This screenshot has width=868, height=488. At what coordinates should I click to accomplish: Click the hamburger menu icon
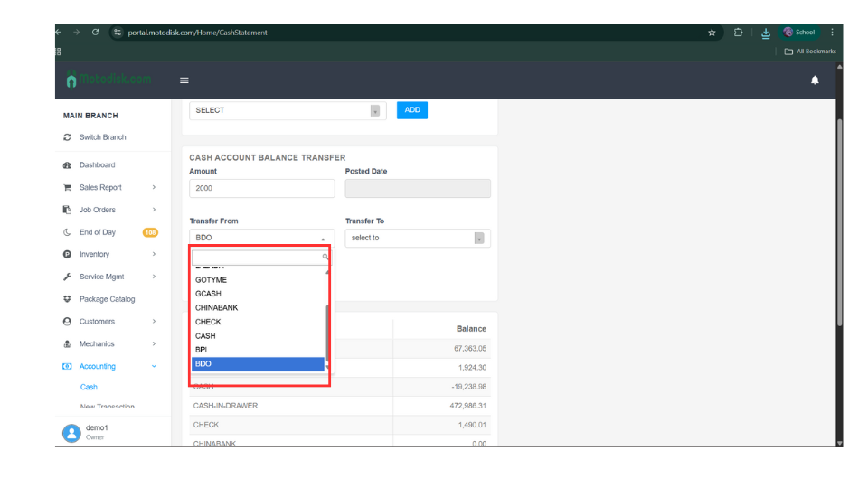tap(184, 80)
